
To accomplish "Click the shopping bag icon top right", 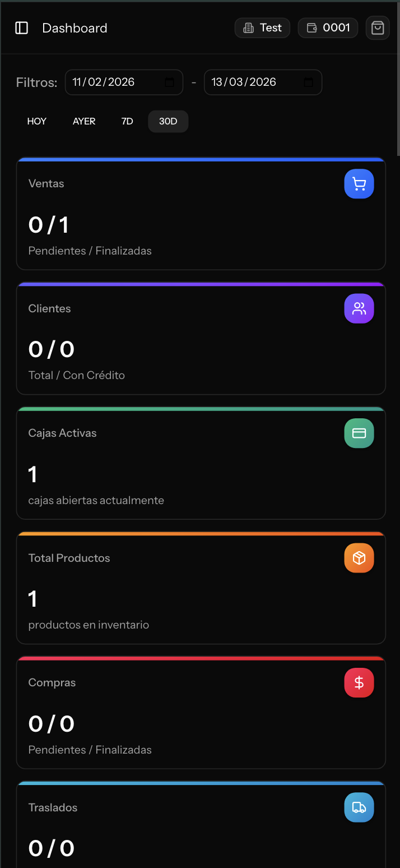I will (377, 27).
